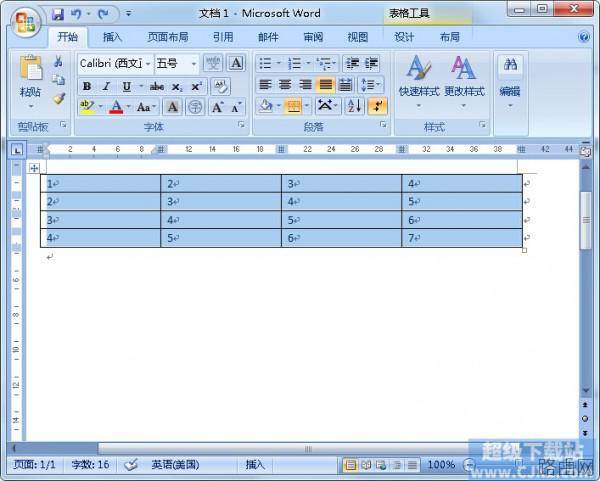
Task: Open 快速样式 gallery
Action: (419, 81)
